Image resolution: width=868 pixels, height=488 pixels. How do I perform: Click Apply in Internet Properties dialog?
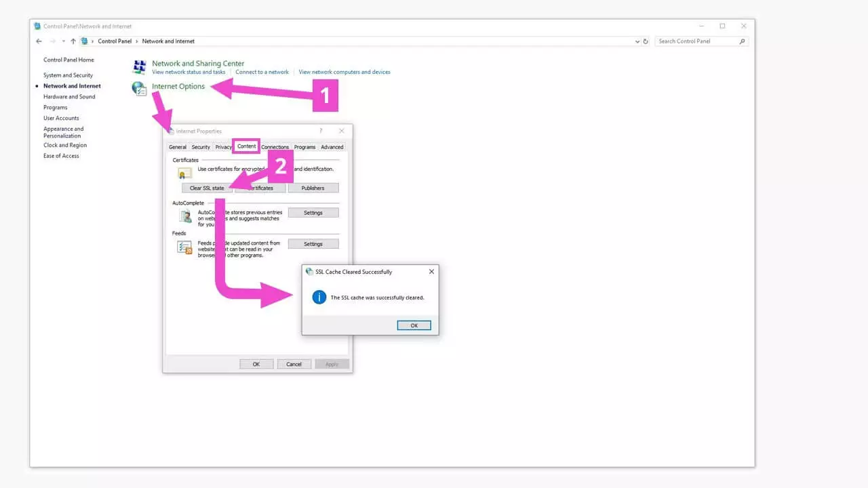click(332, 364)
